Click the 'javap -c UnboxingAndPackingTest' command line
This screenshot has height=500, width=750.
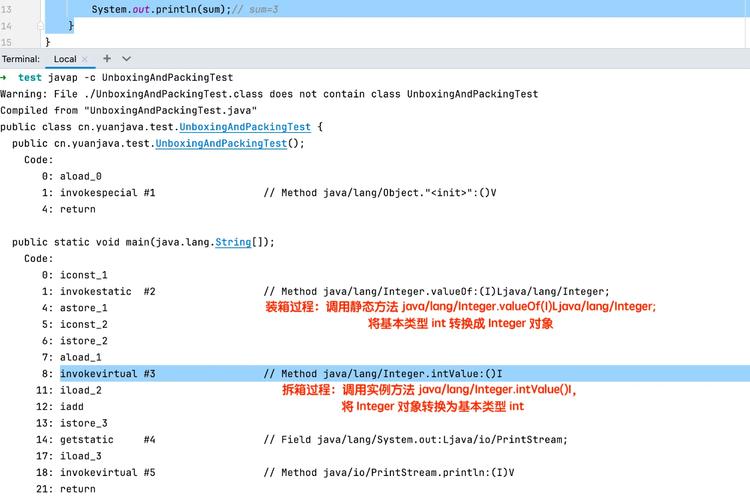coord(141,78)
